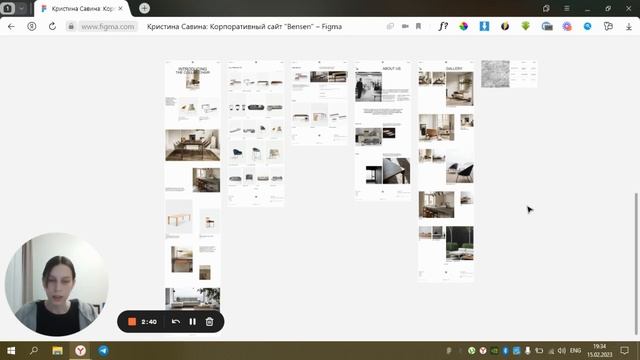Screen dimensions: 640x360
Task: Click the tabs overview icon in title bar
Action: (546, 9)
